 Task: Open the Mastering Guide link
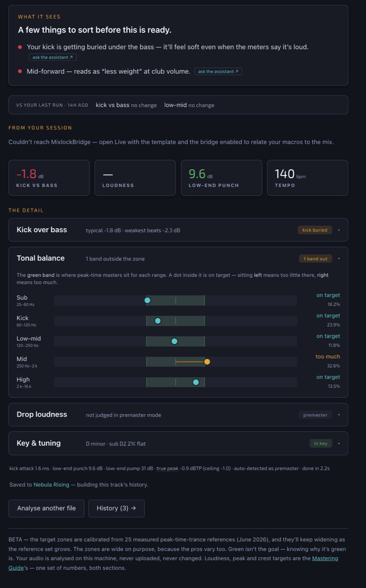(173, 563)
